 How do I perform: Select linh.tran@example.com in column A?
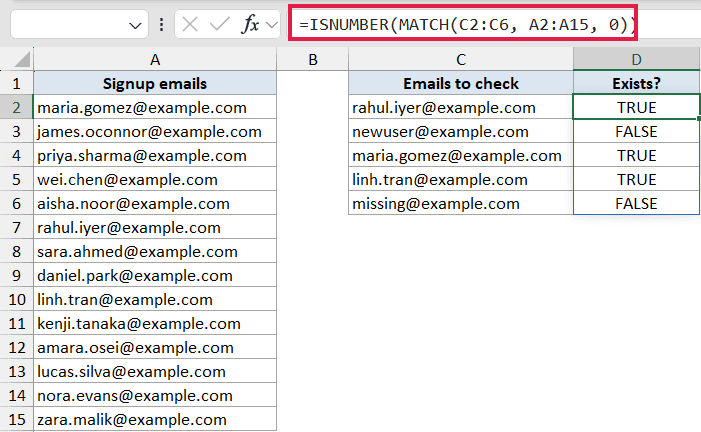[155, 300]
